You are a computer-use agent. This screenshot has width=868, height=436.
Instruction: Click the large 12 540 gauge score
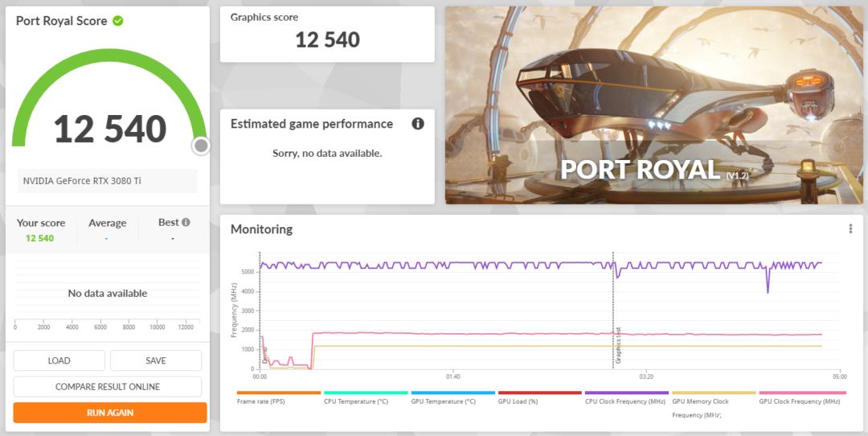point(110,129)
